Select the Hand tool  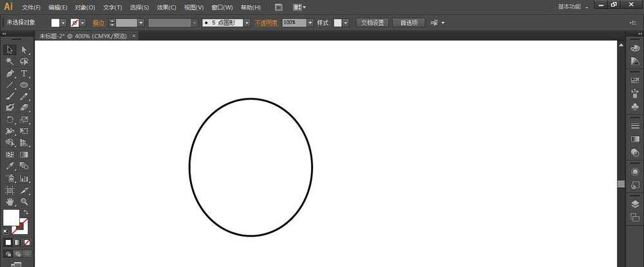pyautogui.click(x=10, y=201)
